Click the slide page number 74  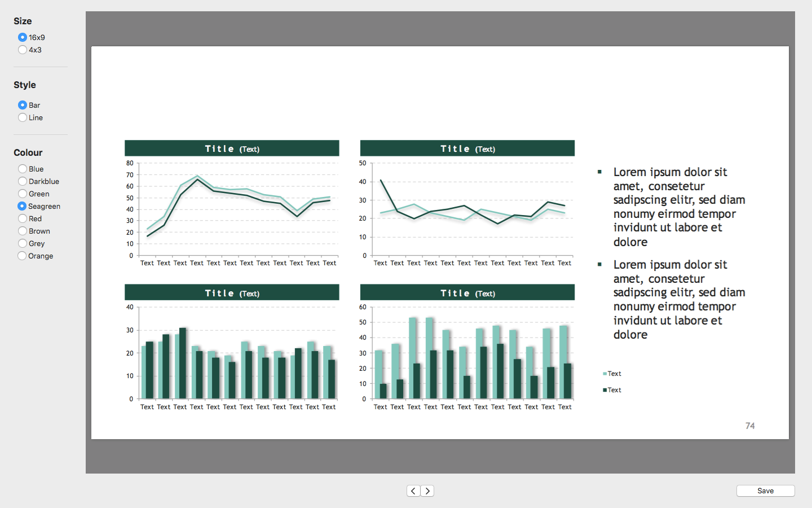[x=750, y=426]
